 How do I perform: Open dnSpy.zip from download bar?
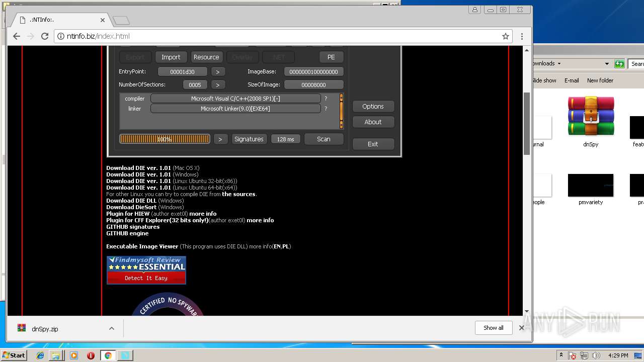(45, 329)
